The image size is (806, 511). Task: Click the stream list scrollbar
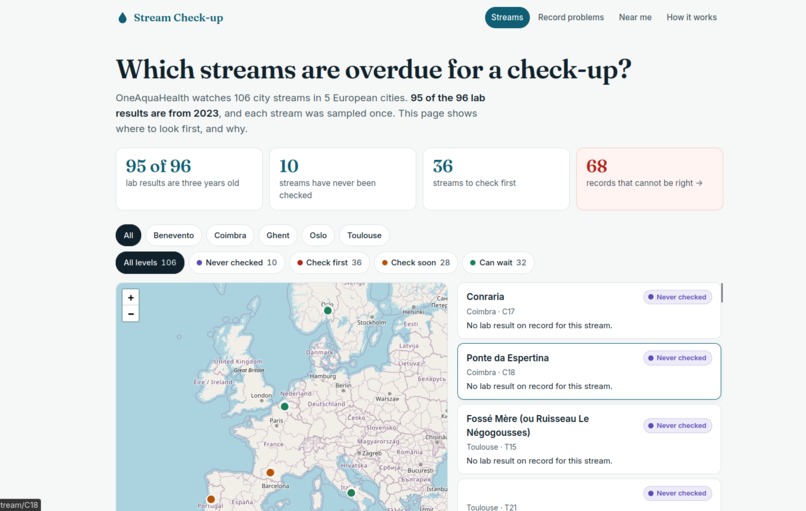pyautogui.click(x=722, y=293)
